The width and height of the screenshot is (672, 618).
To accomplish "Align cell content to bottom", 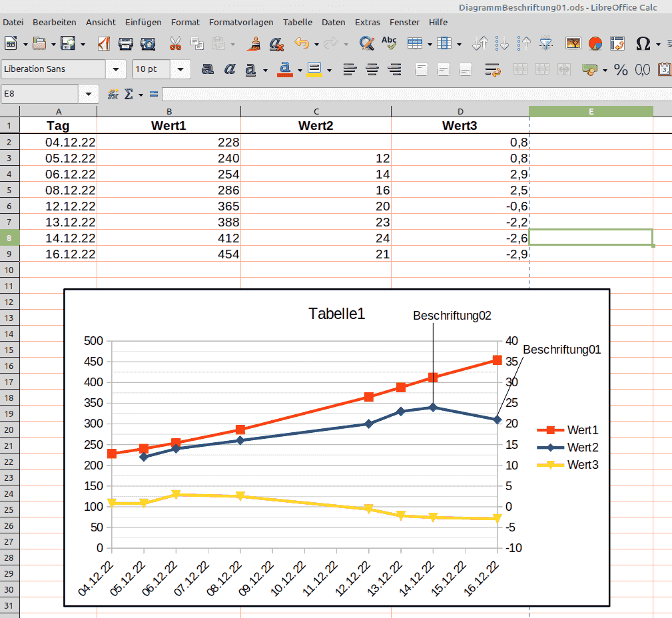I will [x=466, y=69].
